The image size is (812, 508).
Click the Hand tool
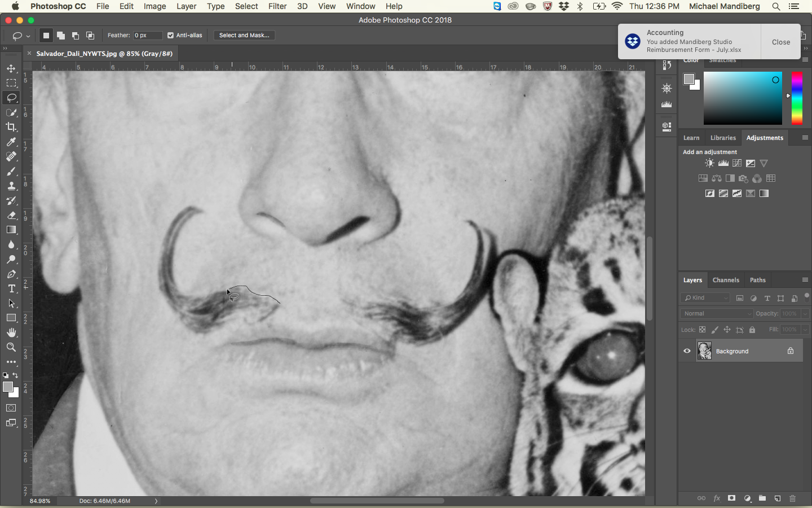click(x=11, y=332)
